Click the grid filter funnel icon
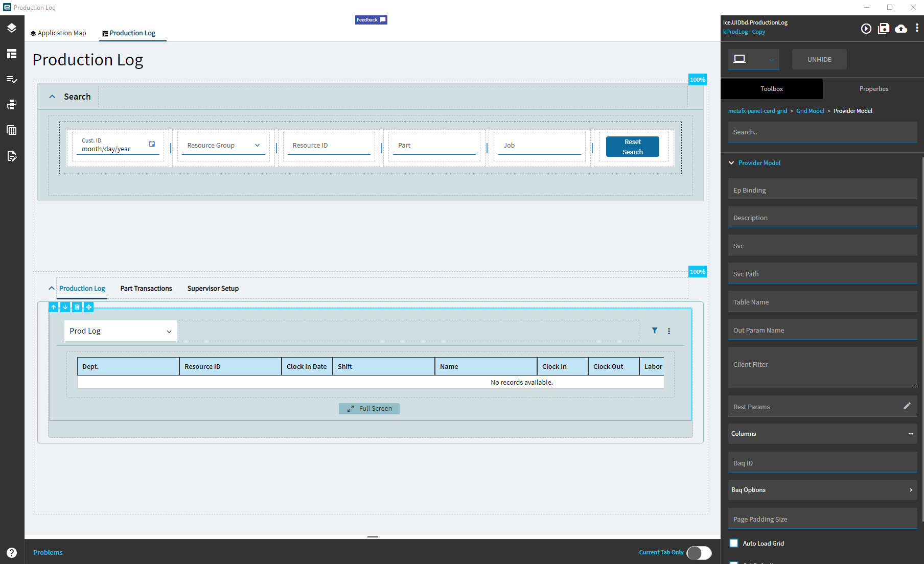924x564 pixels. [x=655, y=331]
